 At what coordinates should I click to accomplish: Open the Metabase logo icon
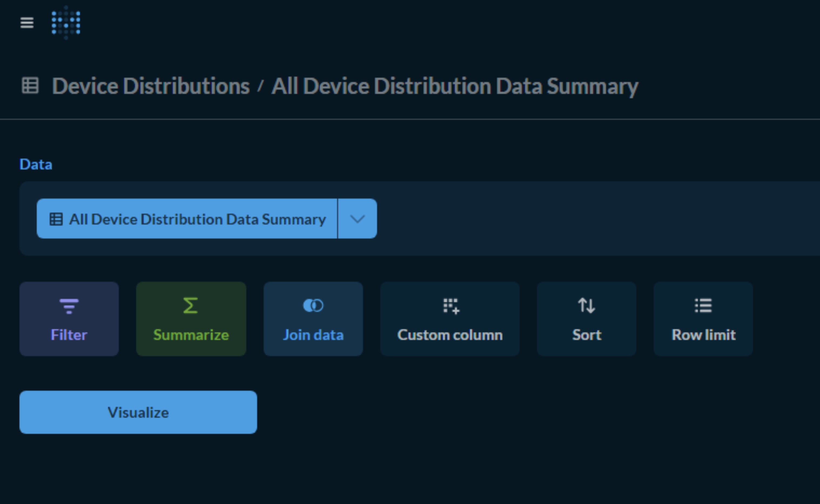coord(66,23)
